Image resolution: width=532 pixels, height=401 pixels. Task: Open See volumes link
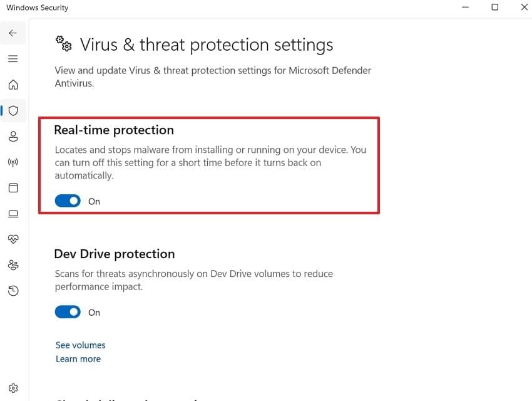[80, 345]
